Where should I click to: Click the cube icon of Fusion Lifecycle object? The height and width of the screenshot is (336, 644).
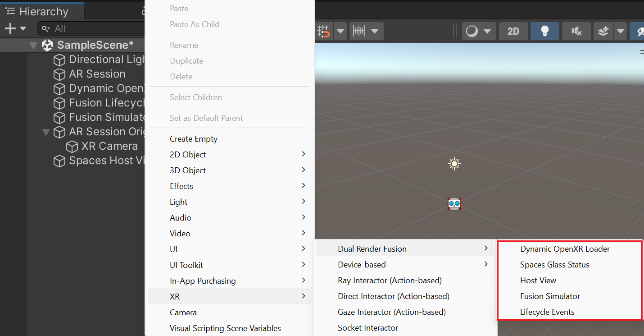[59, 103]
